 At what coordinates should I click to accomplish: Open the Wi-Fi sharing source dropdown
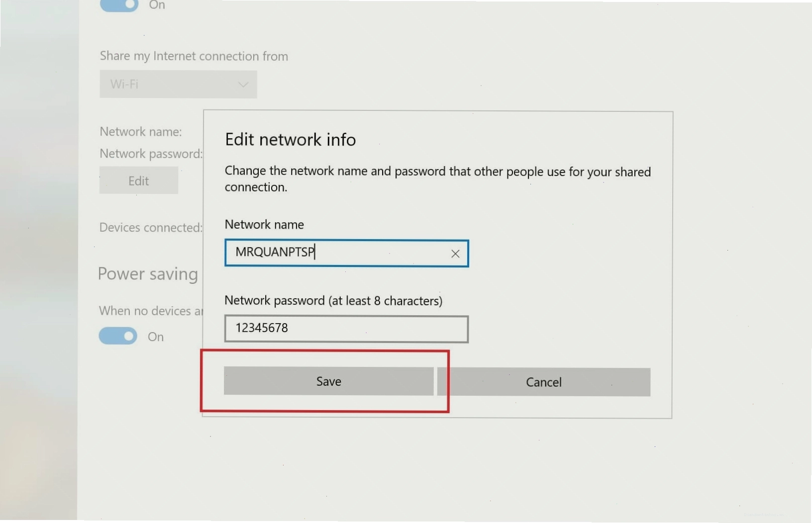coord(178,84)
